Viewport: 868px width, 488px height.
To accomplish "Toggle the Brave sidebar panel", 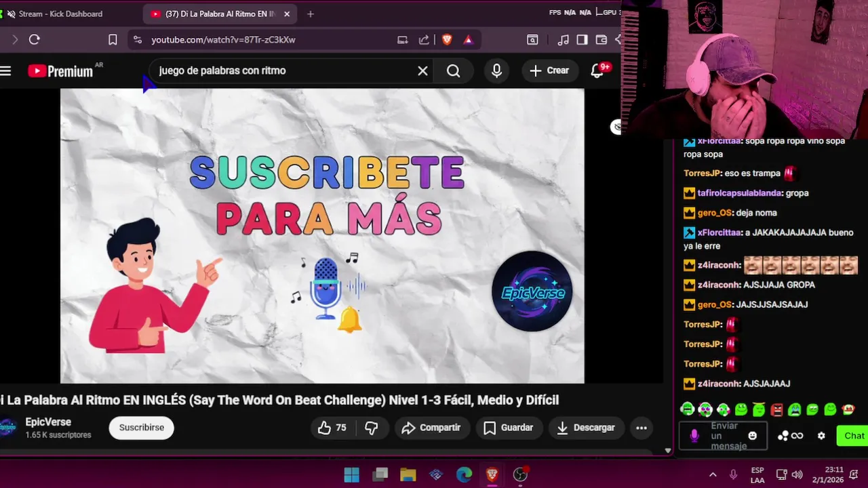I will click(582, 39).
